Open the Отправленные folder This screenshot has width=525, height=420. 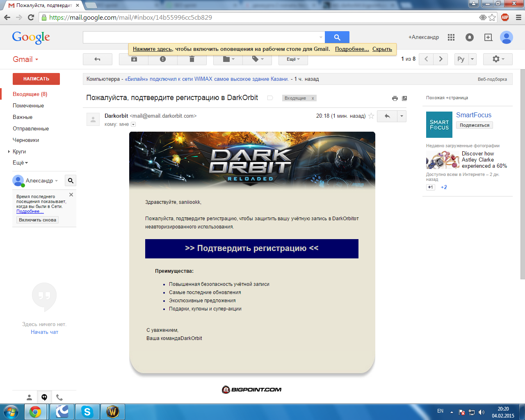31,129
